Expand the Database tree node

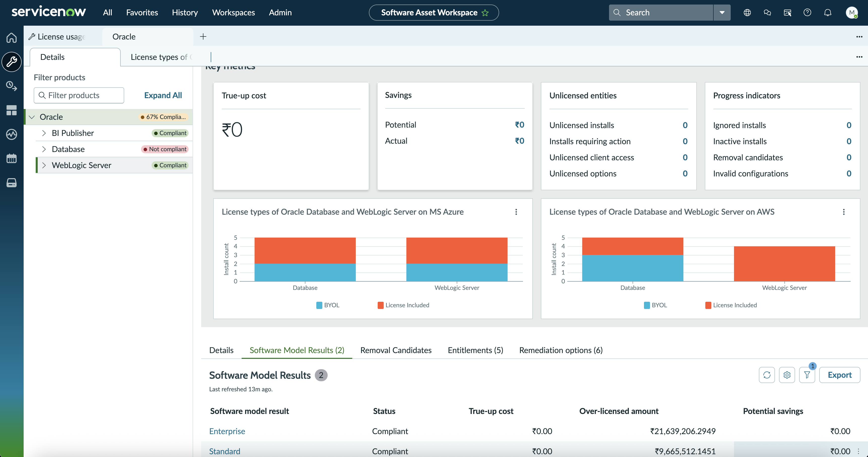click(x=44, y=149)
